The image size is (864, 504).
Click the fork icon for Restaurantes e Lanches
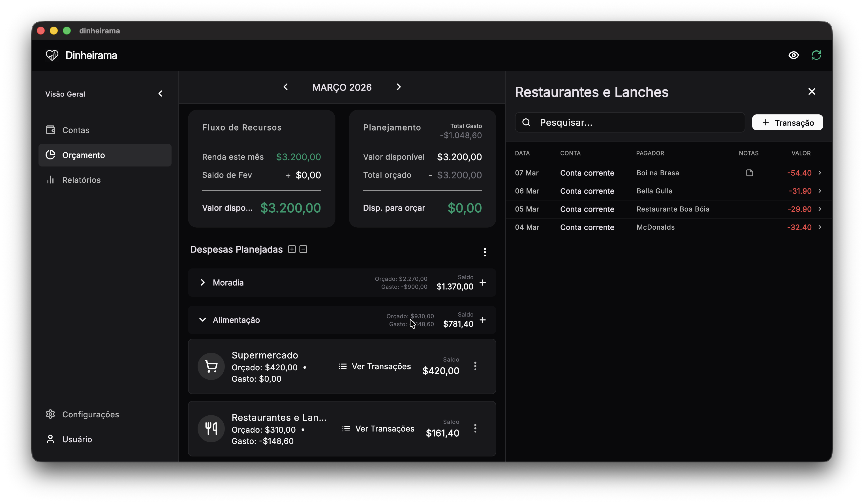tap(211, 429)
